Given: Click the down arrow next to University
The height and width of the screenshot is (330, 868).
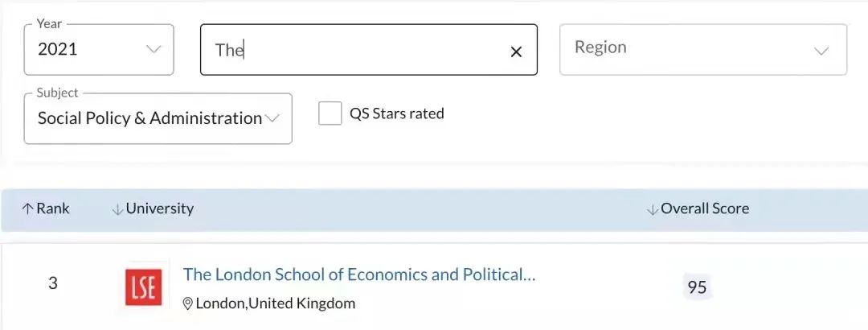Looking at the screenshot, I should pos(117,209).
